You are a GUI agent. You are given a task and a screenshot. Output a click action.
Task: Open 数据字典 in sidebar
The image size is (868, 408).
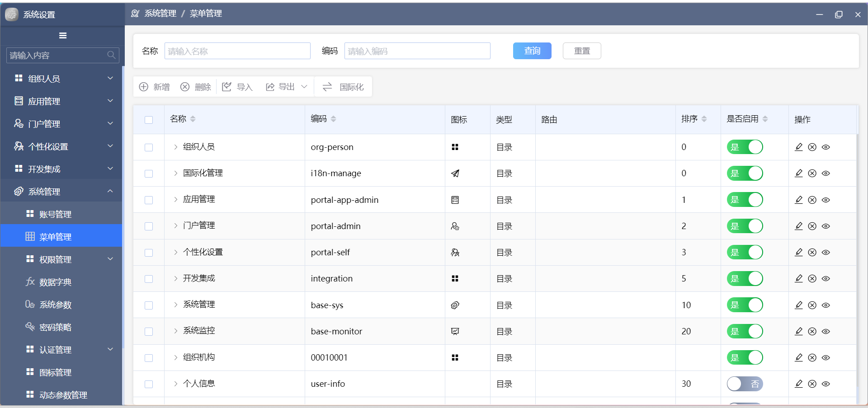pyautogui.click(x=62, y=281)
